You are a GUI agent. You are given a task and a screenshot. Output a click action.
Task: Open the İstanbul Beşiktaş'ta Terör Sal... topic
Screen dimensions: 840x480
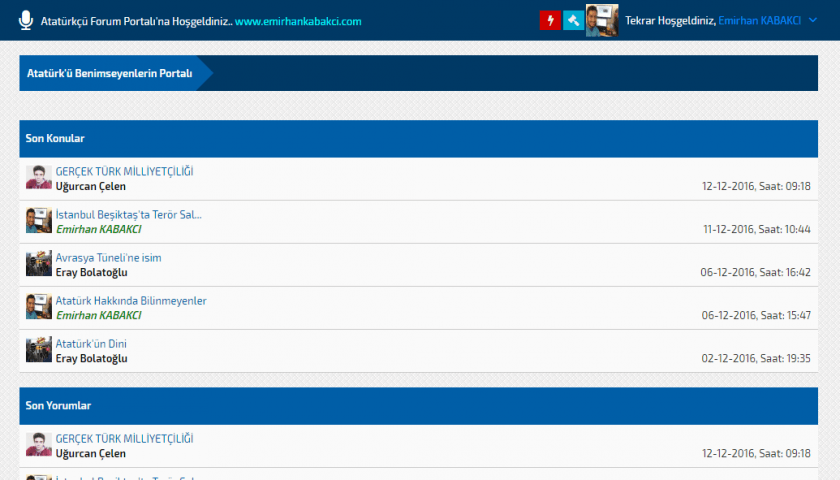[128, 214]
